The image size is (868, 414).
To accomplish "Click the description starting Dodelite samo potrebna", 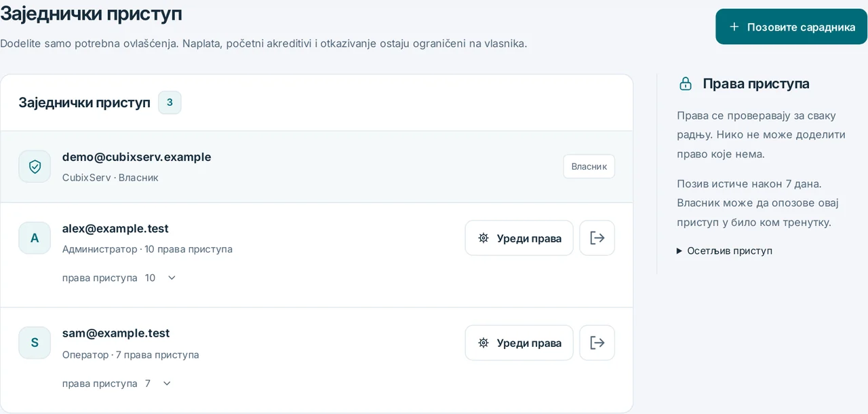I will (x=263, y=43).
